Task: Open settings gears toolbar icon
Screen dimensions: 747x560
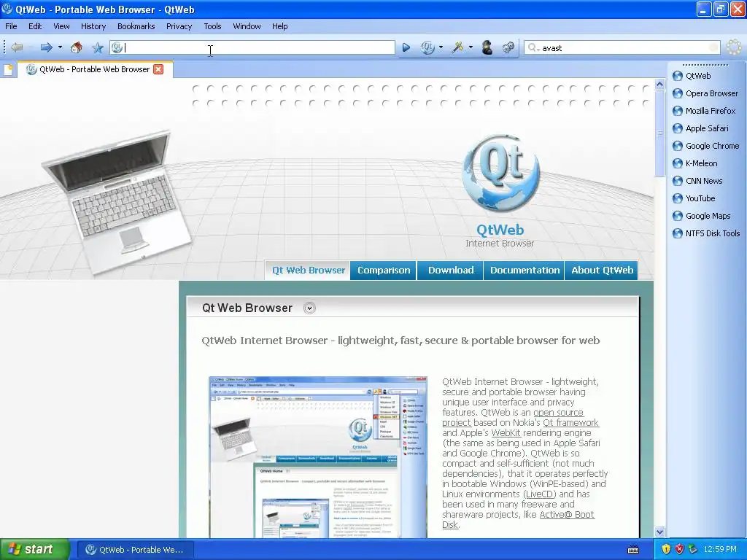Action: (508, 47)
